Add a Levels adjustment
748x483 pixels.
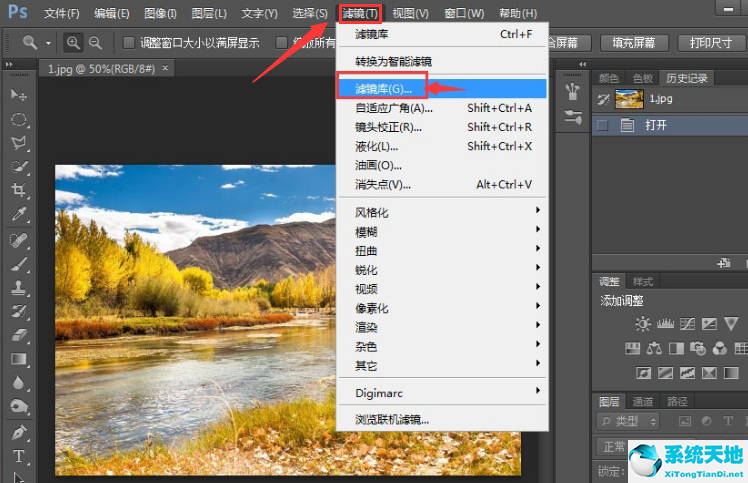[x=665, y=324]
